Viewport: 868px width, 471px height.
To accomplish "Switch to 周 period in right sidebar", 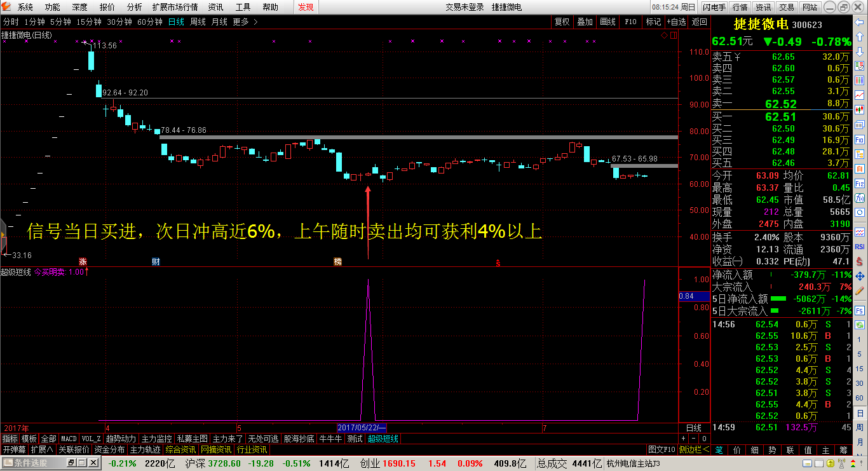I will click(860, 428).
